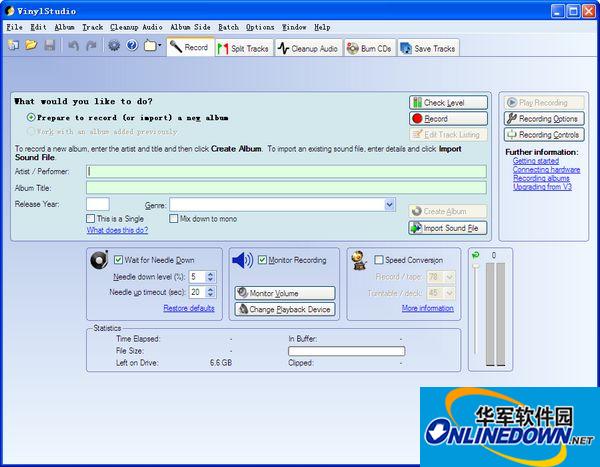This screenshot has width=600, height=467.
Task: Toggle Wait for Needle Down checkbox
Action: click(118, 260)
